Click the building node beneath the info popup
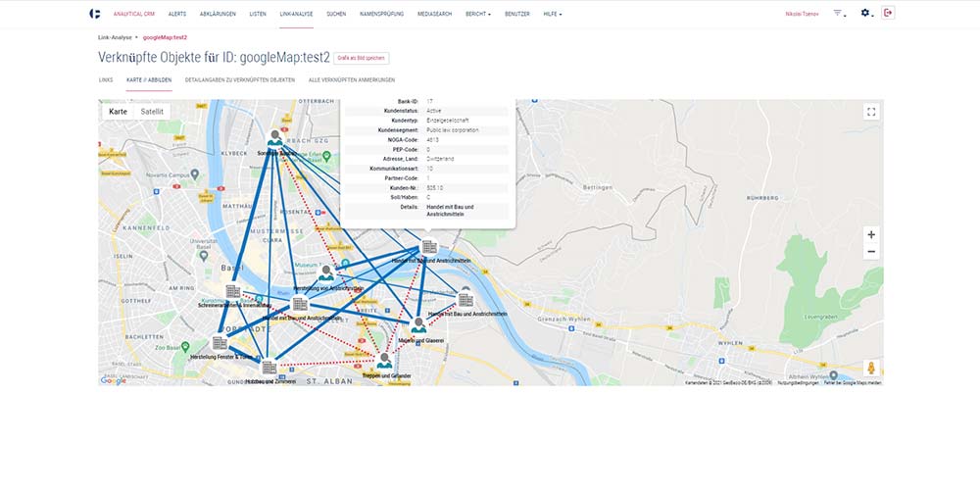This screenshot has width=980, height=494. tap(429, 247)
